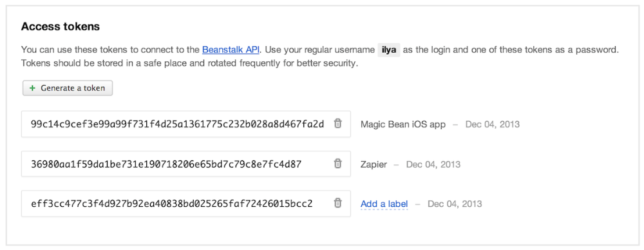Screen dimensions: 644x250
Task: Click the date beside the Zapier label
Action: tap(433, 164)
